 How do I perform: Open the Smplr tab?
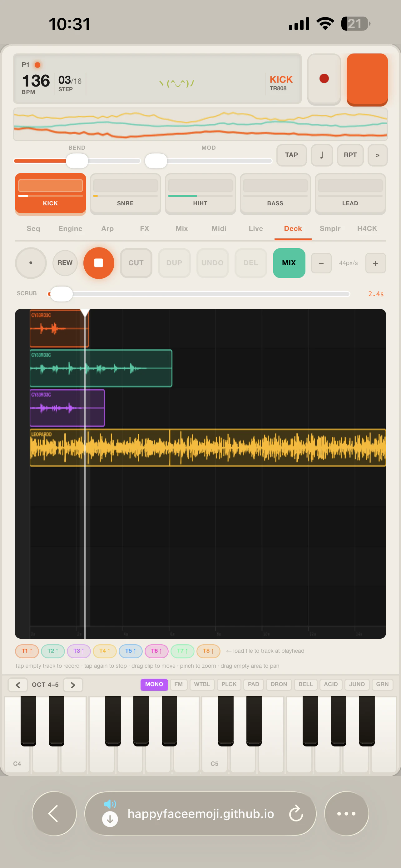pos(330,228)
